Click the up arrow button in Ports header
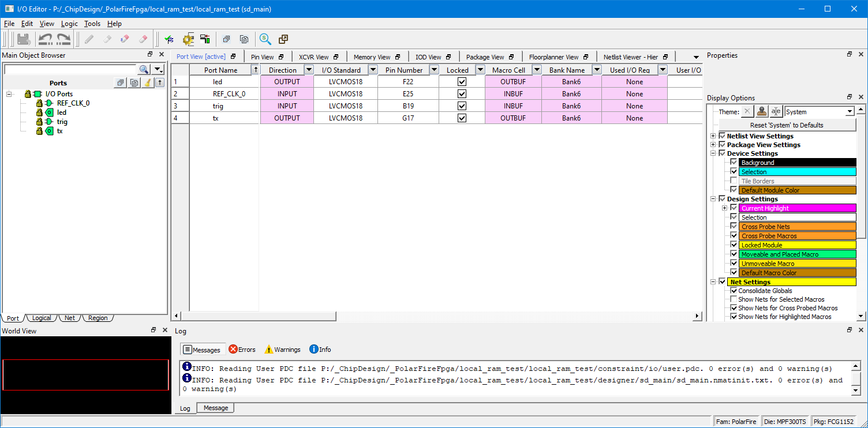Viewport: 868px width, 428px height. coord(160,82)
